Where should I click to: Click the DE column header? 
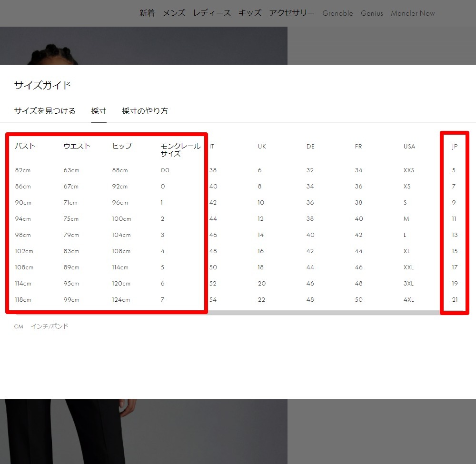(x=310, y=146)
